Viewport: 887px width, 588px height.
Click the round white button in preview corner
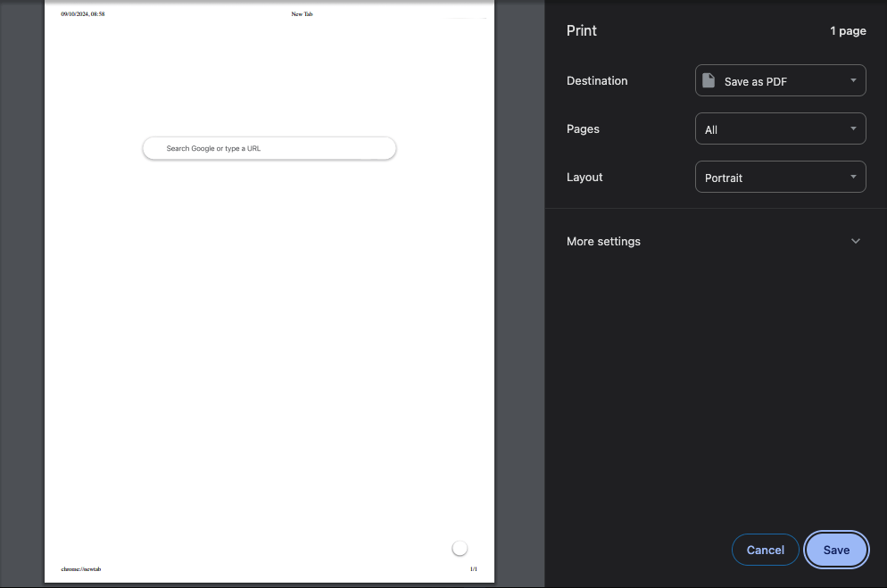pyautogui.click(x=460, y=548)
